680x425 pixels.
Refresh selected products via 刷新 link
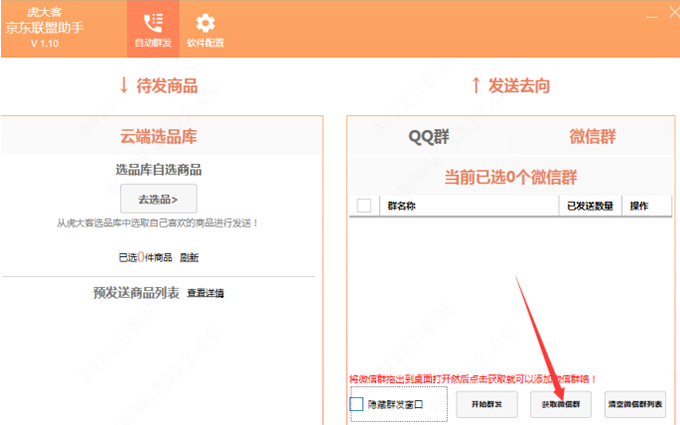[189, 258]
